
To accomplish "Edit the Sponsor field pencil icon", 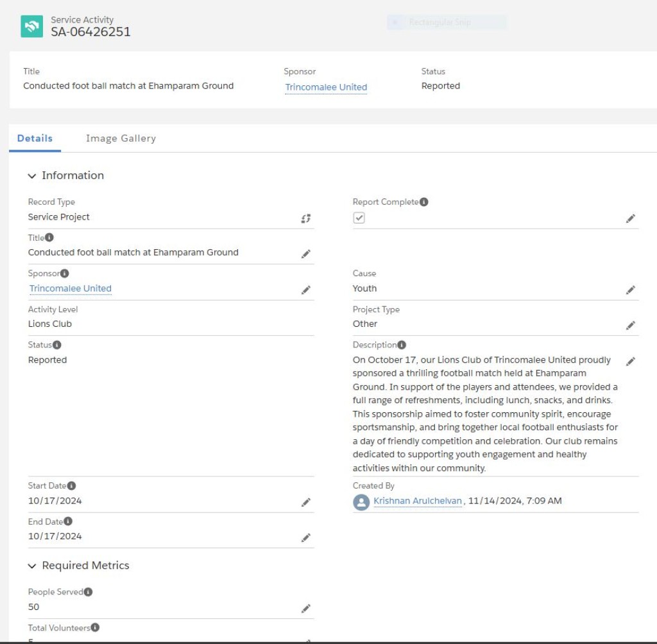I will coord(306,290).
